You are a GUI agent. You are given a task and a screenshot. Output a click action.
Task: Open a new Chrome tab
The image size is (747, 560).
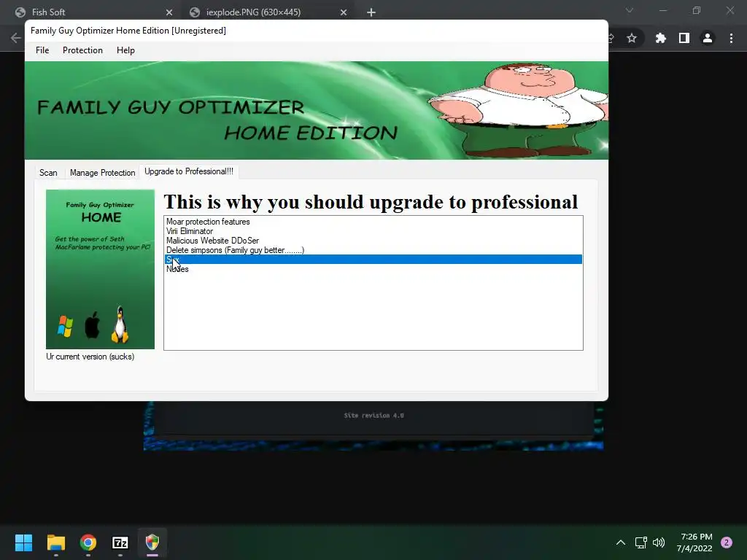[x=371, y=12]
